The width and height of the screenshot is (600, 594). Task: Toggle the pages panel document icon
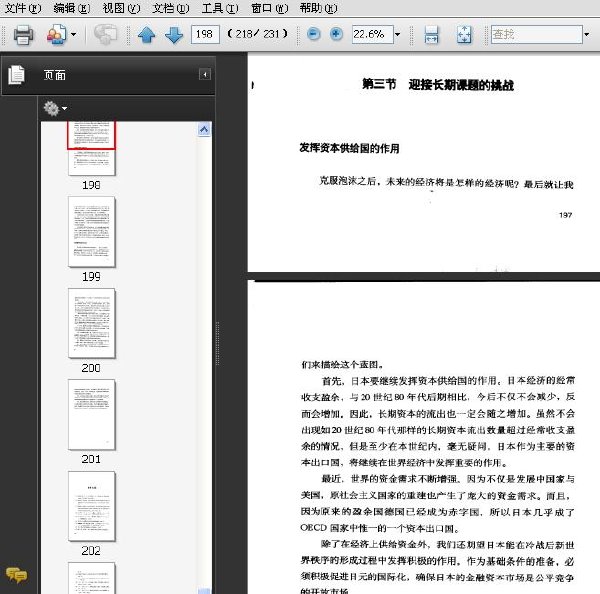16,75
